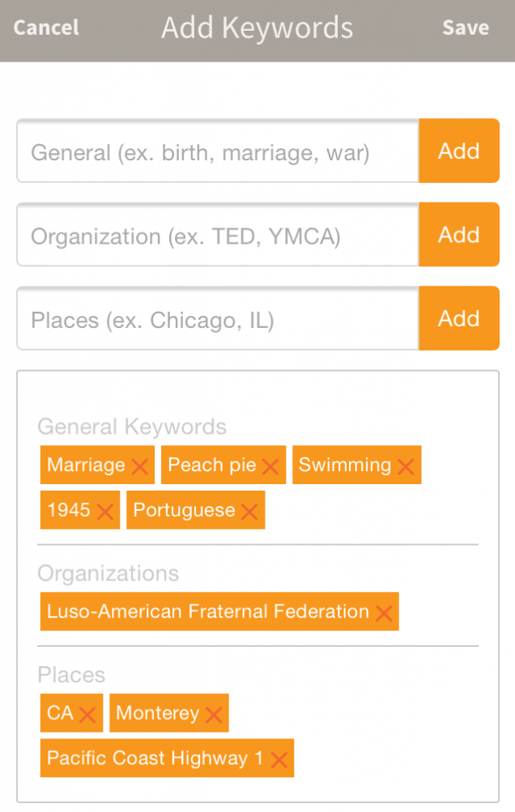Screen dimensions: 515x812
Task: Delete the Peach pie keyword
Action: [x=270, y=467]
